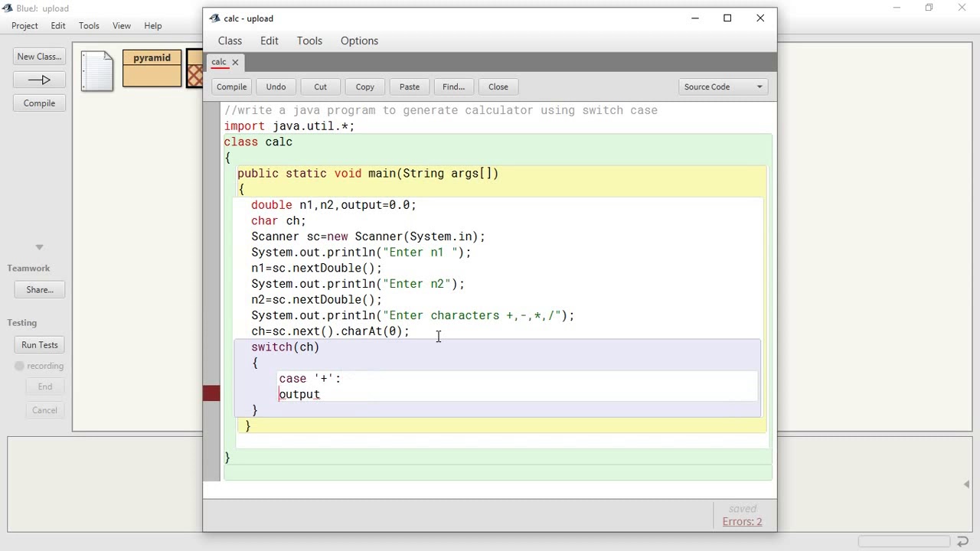This screenshot has height=551, width=980.
Task: Click the calc editor window title icon
Action: click(215, 18)
